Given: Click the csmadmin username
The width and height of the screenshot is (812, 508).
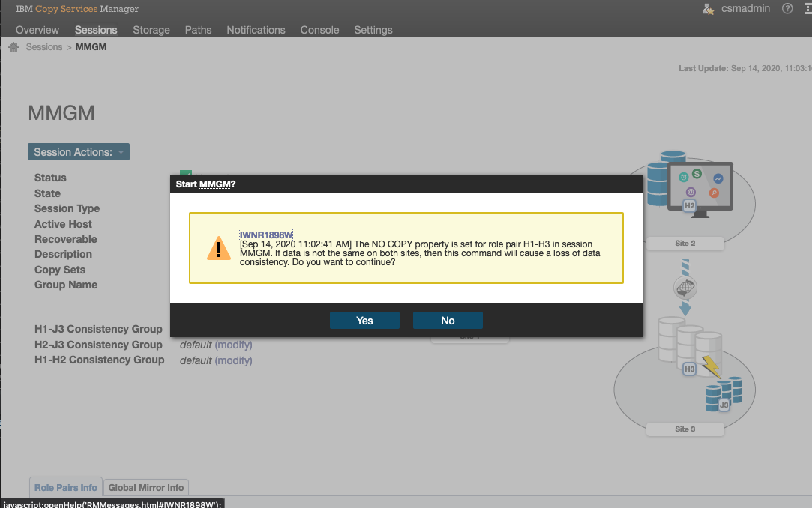Looking at the screenshot, I should [745, 9].
